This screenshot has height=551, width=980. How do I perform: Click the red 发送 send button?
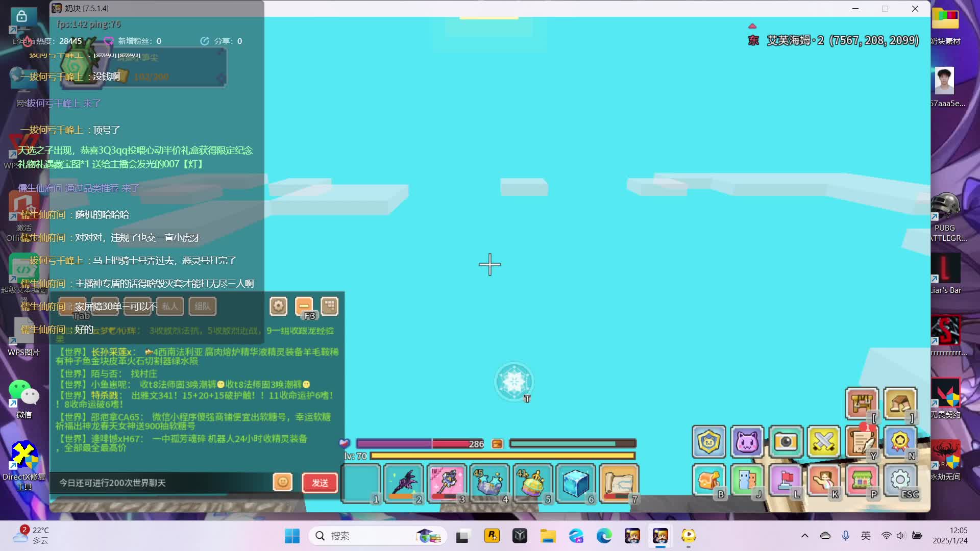[x=320, y=483]
